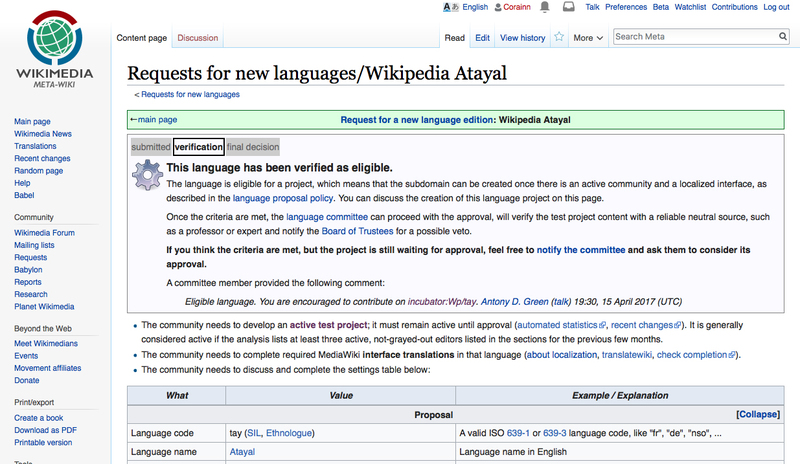The image size is (800, 464).
Task: Open incubator:Wp/tay link
Action: pyautogui.click(x=442, y=302)
